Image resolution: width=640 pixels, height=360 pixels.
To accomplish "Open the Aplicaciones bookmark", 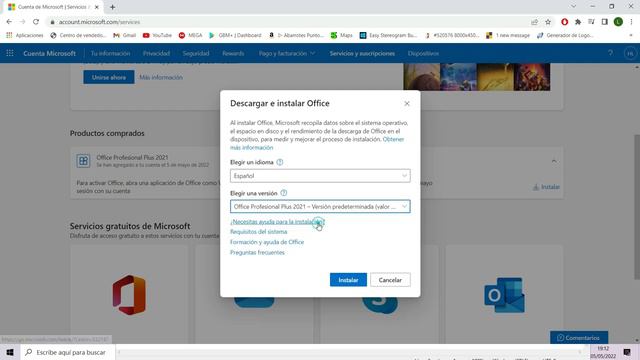I will (x=25, y=36).
